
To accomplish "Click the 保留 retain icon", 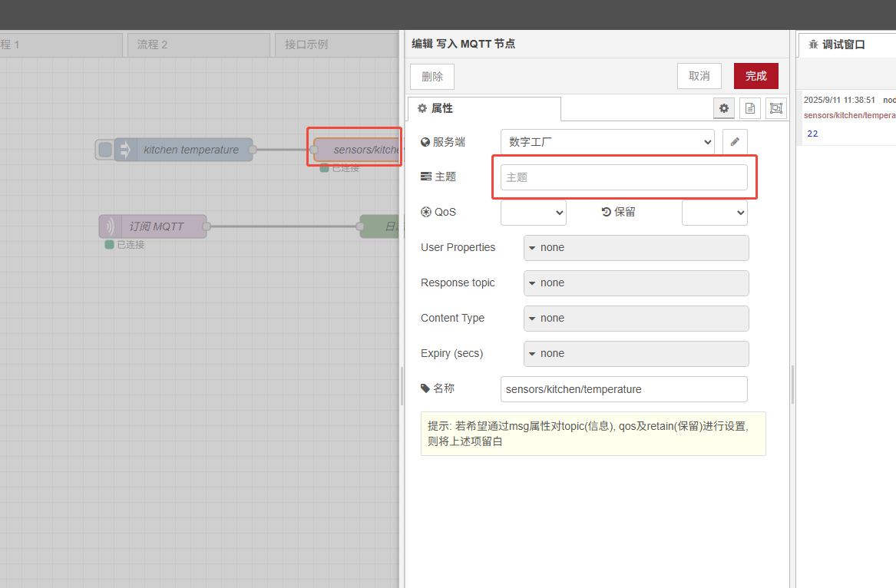I will coord(607,212).
